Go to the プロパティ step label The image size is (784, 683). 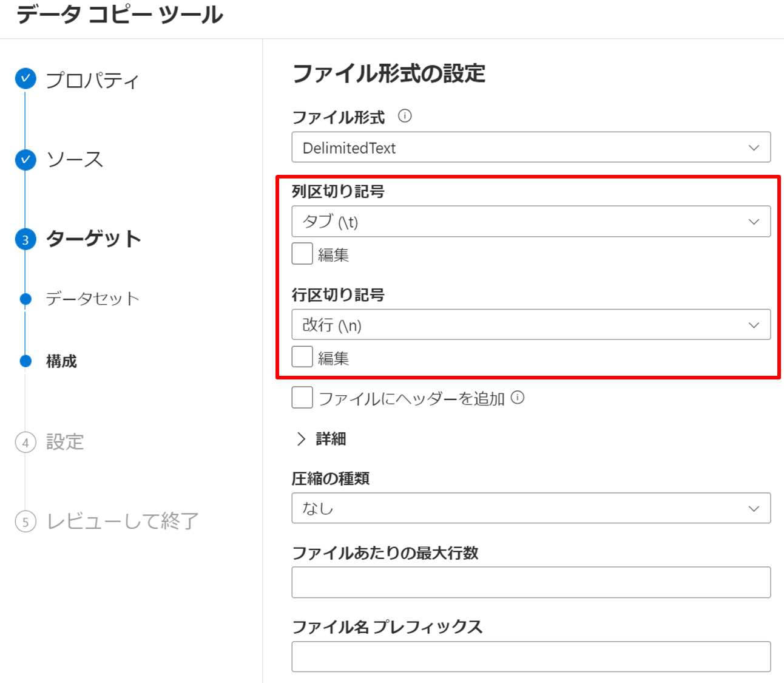(x=92, y=80)
